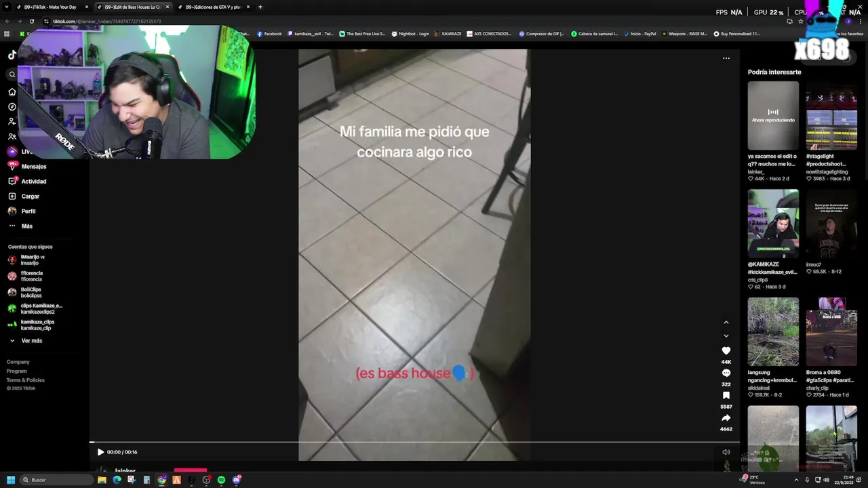
Task: Go to TikTok Home (house icon)
Action: click(x=12, y=91)
